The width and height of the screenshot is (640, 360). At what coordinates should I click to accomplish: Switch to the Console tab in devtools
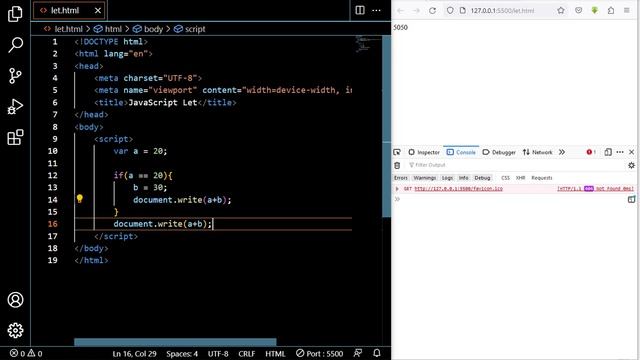tap(461, 152)
